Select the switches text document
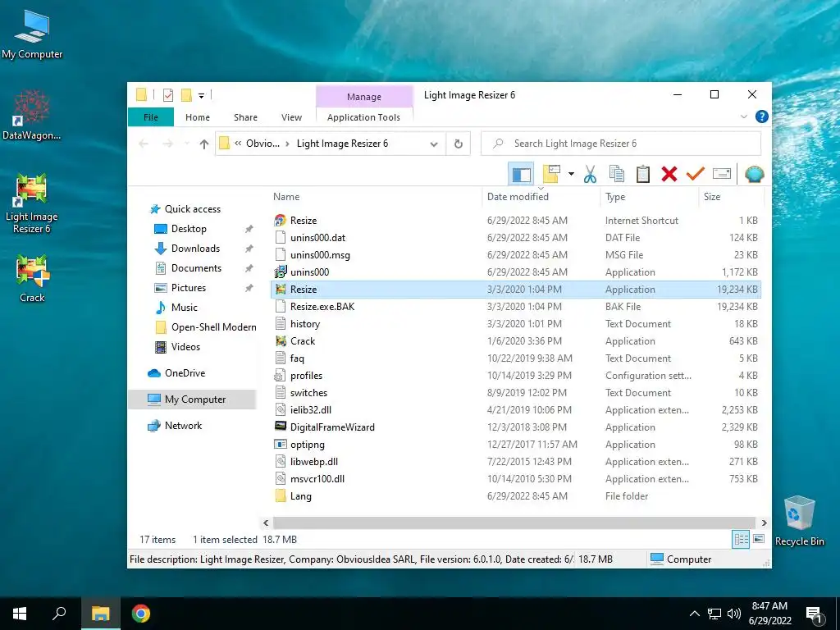The height and width of the screenshot is (630, 840). click(x=517, y=393)
